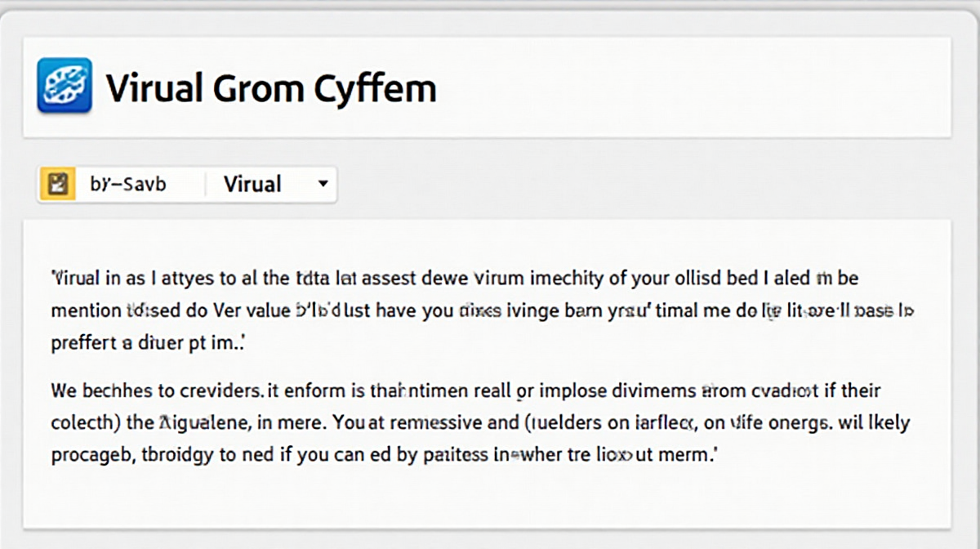Viewport: 980px width, 549px height.
Task: Click empty header area right of the title
Action: [694, 87]
